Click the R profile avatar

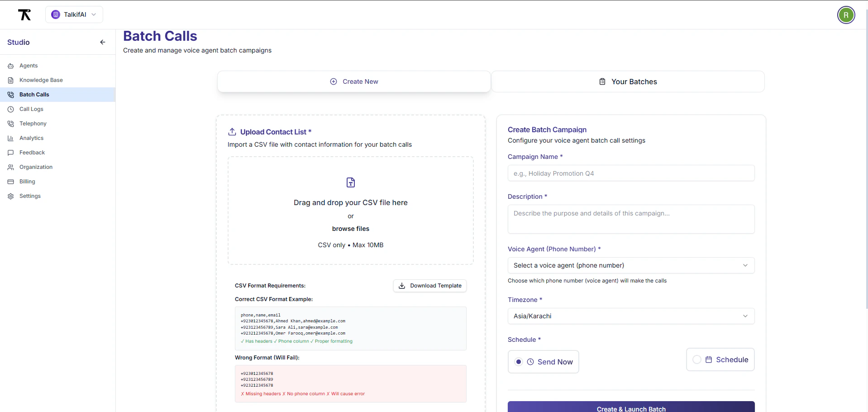coord(846,14)
